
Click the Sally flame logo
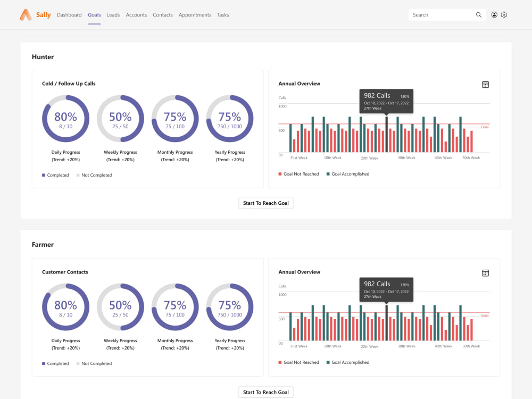coord(23,14)
